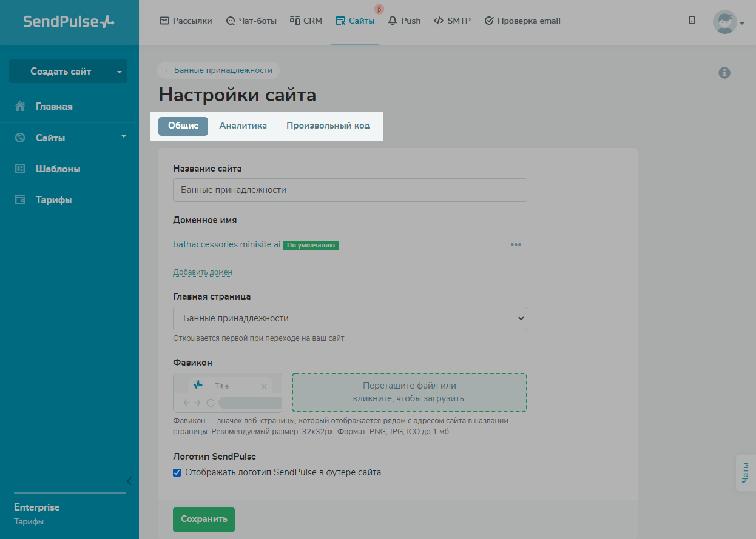
Task: Switch to the Произвольный код tab
Action: coord(328,126)
